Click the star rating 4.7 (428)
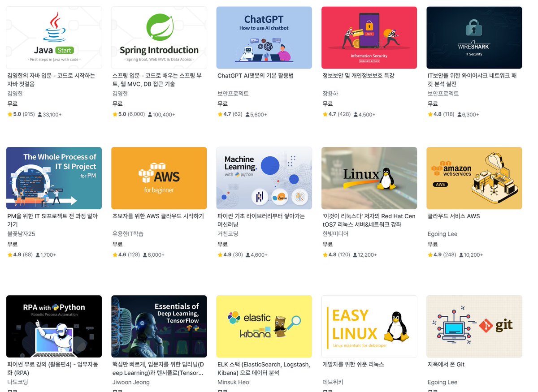 337,115
